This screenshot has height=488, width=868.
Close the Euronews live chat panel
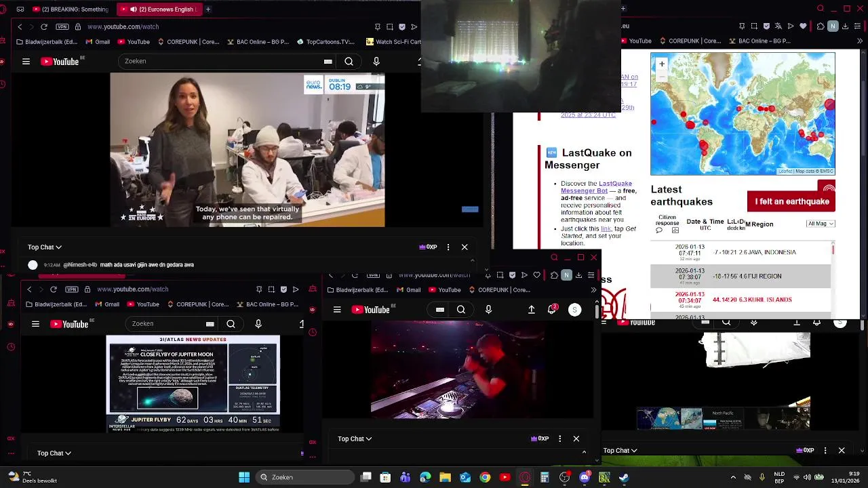(x=465, y=247)
